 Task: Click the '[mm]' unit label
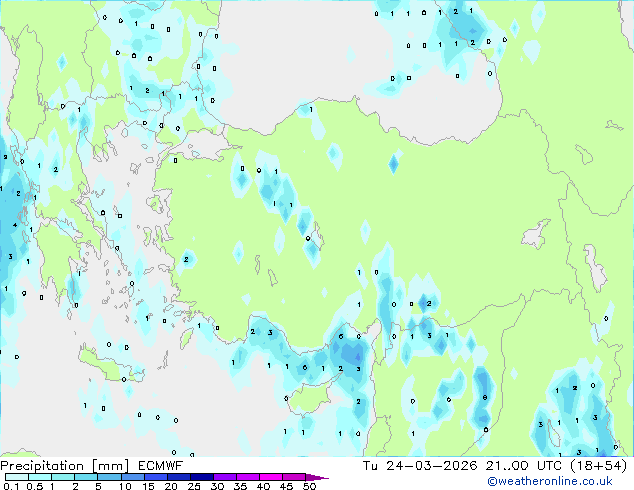111,466
